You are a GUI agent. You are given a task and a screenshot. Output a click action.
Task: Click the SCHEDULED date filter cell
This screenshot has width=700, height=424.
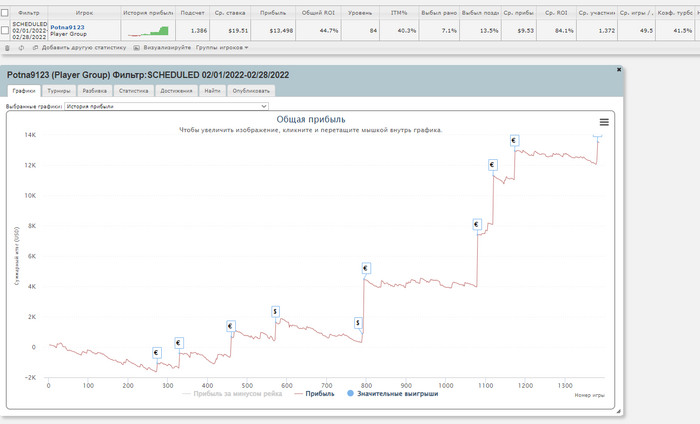[x=29, y=30]
